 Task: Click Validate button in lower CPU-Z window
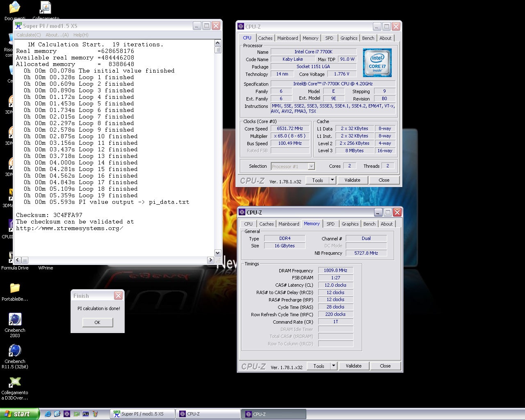354,366
